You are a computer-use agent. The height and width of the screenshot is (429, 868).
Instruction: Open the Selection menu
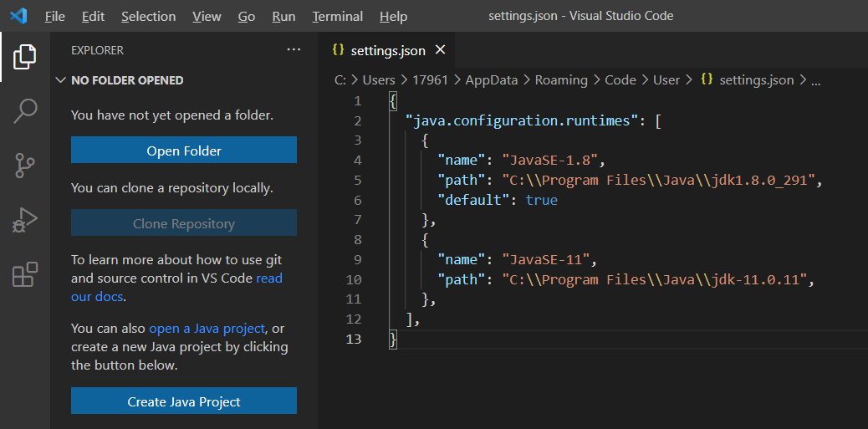[x=148, y=17]
